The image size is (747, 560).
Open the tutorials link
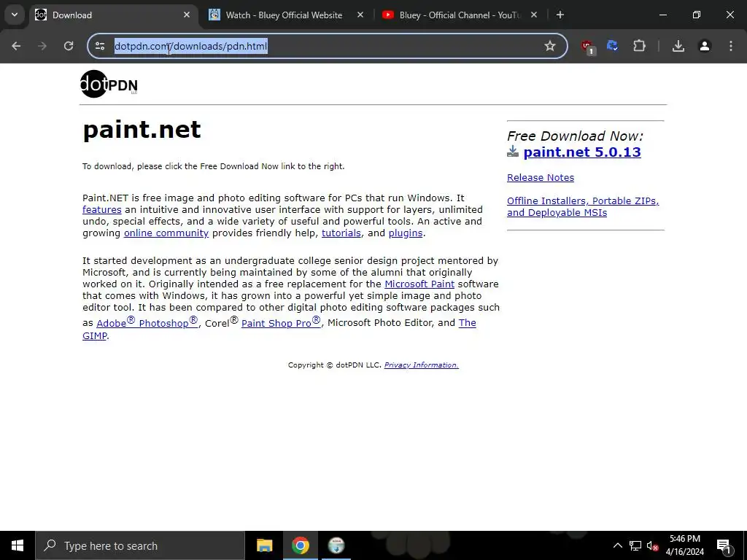[341, 233]
